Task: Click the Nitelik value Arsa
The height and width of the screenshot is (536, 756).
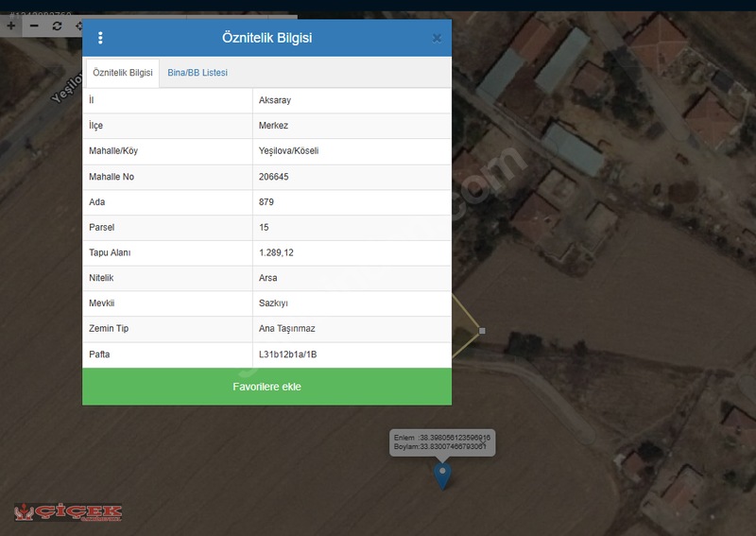Action: click(x=268, y=278)
